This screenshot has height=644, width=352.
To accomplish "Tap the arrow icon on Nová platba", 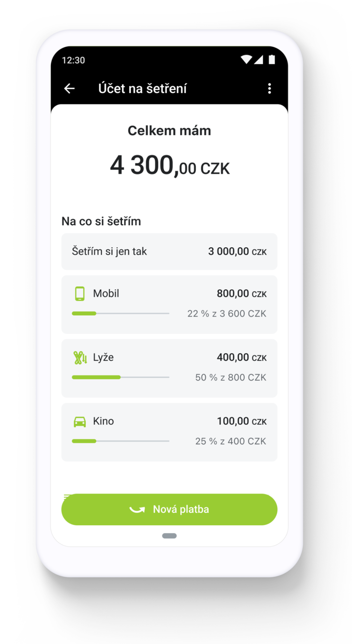I will 137,509.
